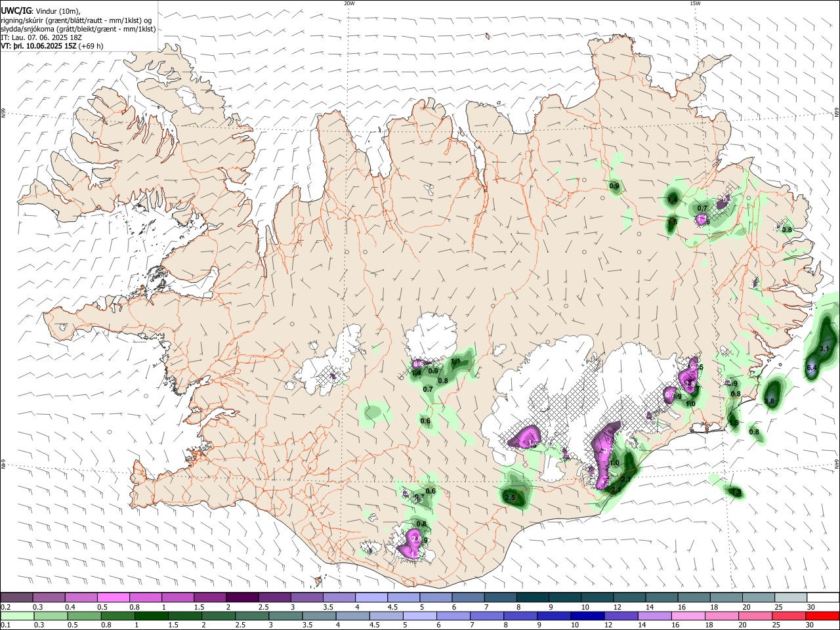The width and height of the screenshot is (840, 630).
Task: Click the red-pink 25–30 lower legend swatch
Action: pyautogui.click(x=788, y=616)
